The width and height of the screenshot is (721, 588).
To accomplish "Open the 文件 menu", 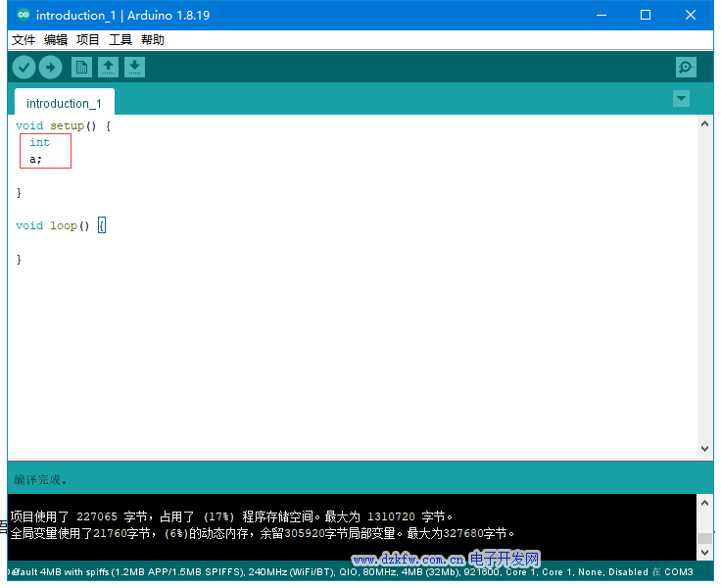I will (x=24, y=40).
